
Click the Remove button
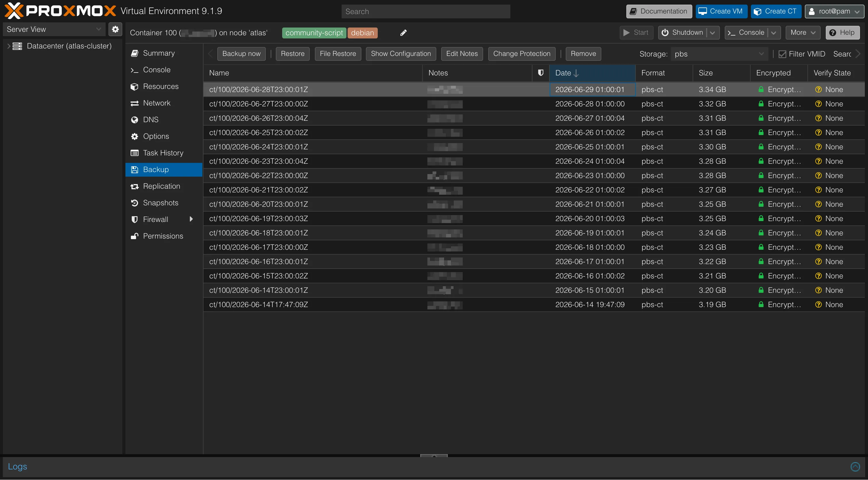(583, 54)
